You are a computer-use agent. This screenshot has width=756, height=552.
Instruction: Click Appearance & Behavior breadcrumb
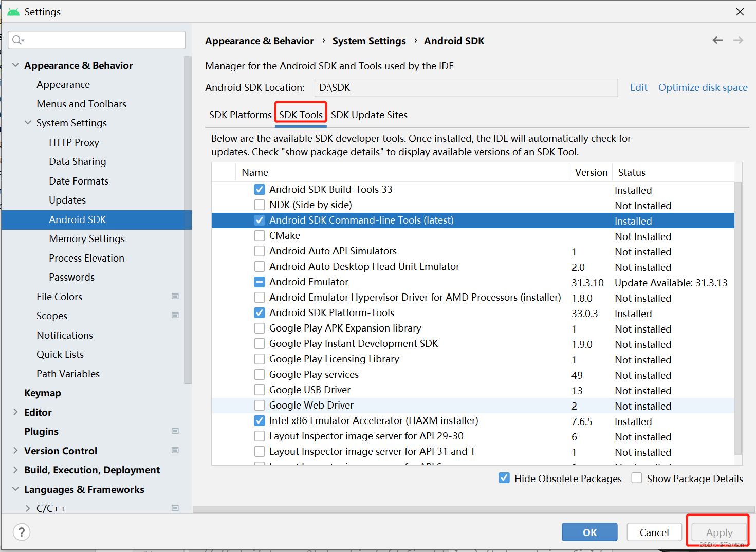click(x=259, y=41)
